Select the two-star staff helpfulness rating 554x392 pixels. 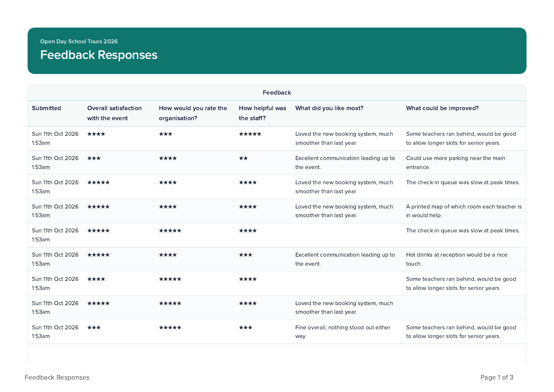point(243,158)
